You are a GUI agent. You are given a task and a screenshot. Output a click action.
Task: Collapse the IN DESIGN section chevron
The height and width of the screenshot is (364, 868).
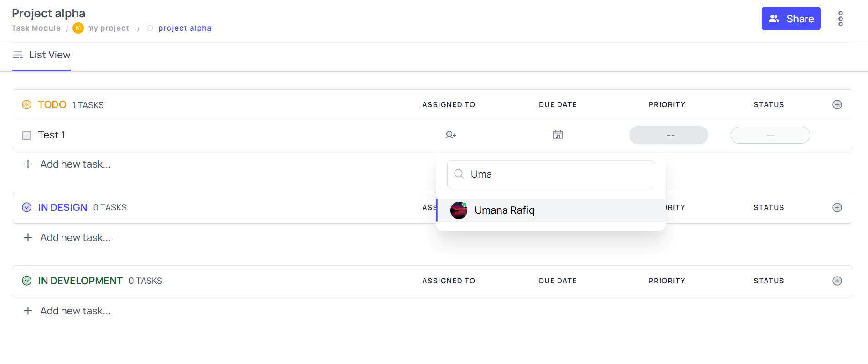(27, 208)
